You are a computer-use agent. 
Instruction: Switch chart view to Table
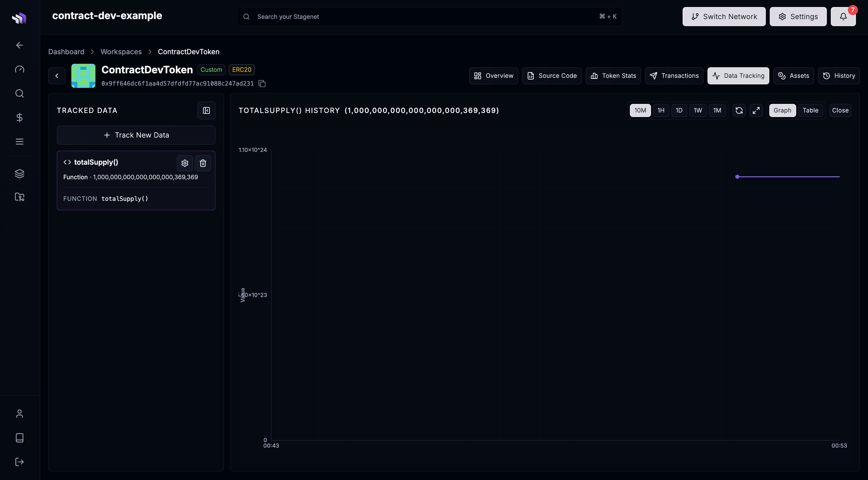pyautogui.click(x=810, y=110)
